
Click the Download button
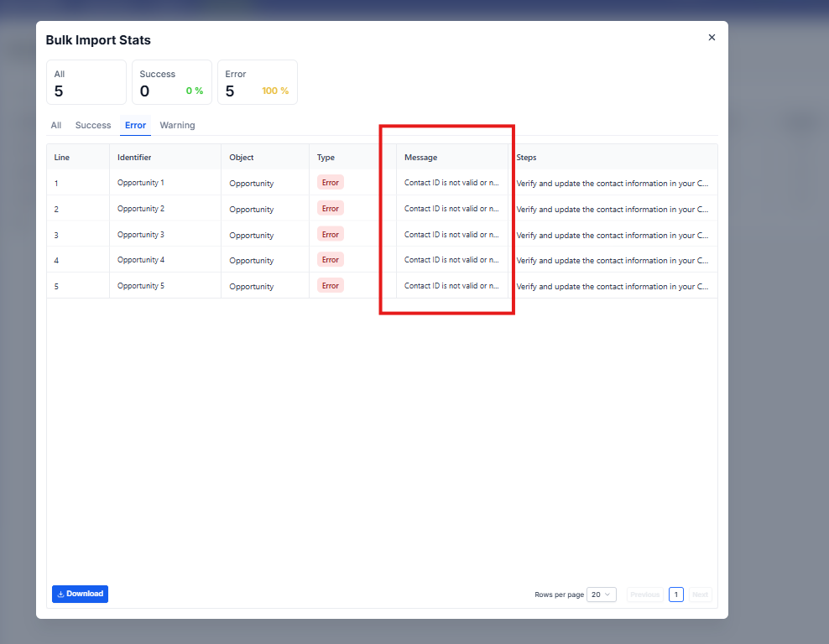[80, 594]
